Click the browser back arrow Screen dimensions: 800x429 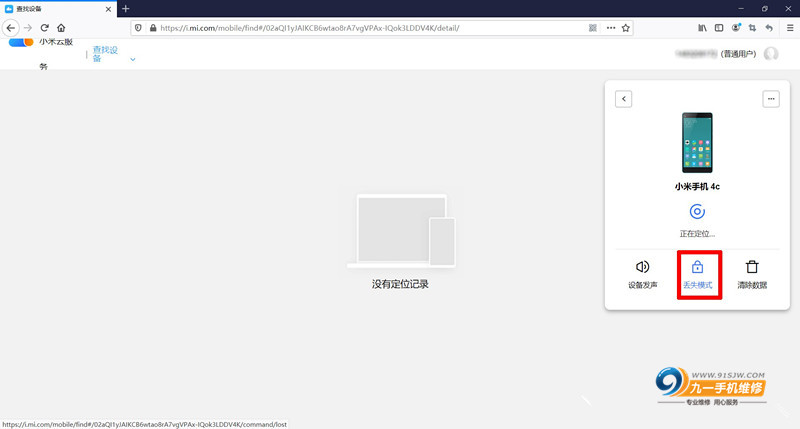pos(11,28)
